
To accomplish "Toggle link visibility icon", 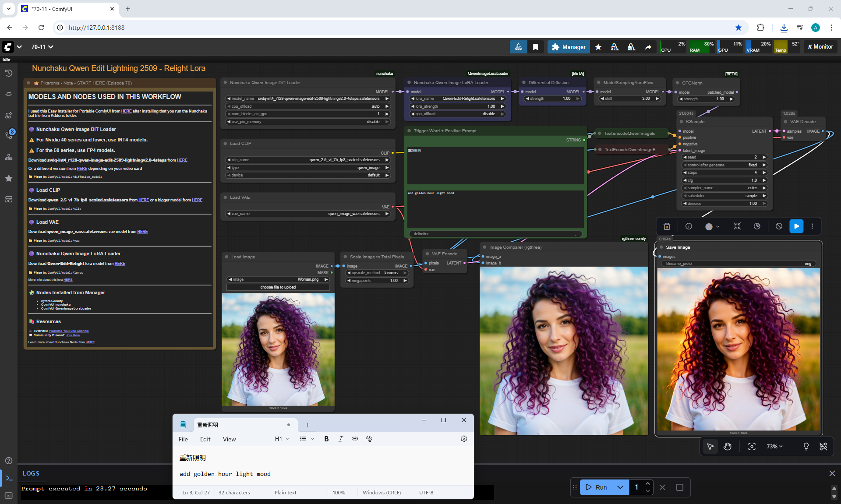I will coord(823,446).
